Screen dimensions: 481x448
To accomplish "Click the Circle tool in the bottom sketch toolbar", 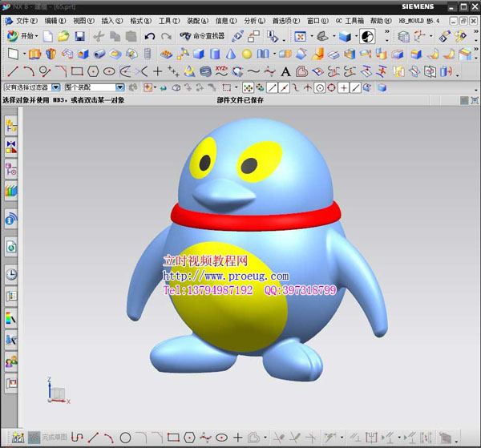I will point(125,438).
